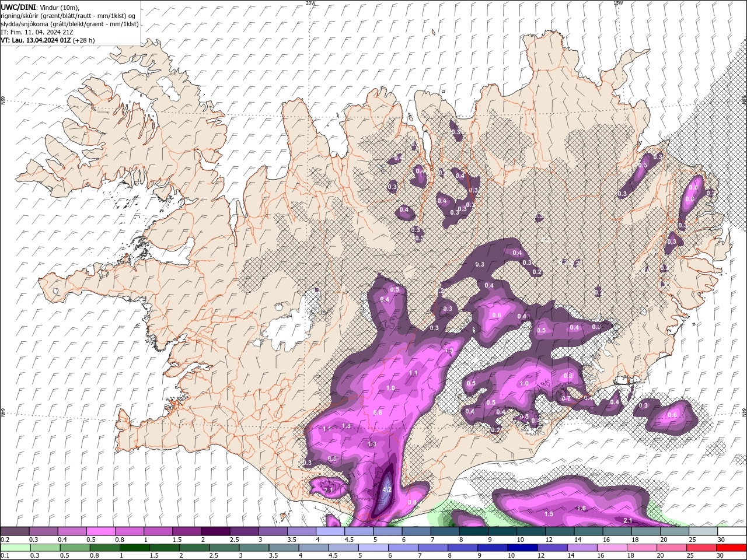Click the darkest green 1 mm rain scale swatch
The width and height of the screenshot is (747, 560).
click(x=134, y=548)
